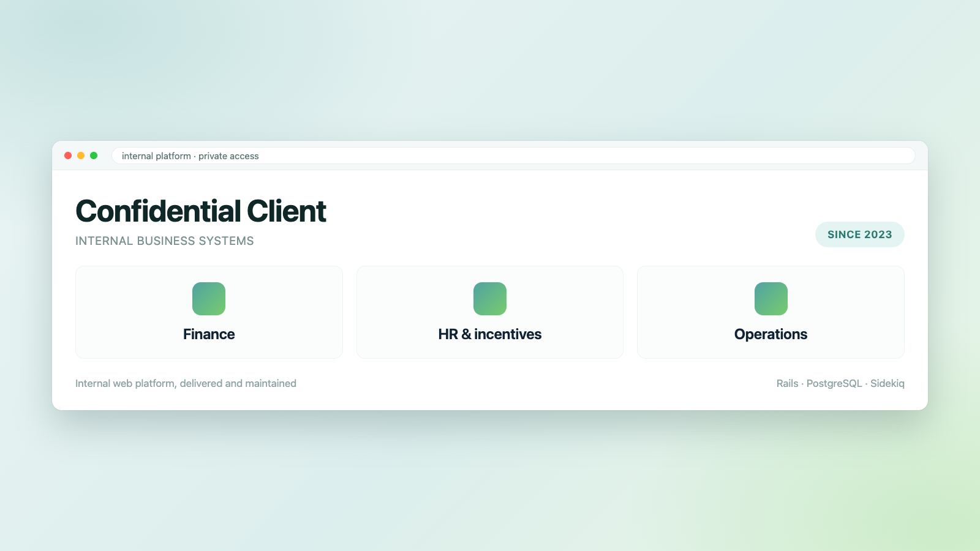
Task: Click the green icon above Operations
Action: (x=771, y=299)
